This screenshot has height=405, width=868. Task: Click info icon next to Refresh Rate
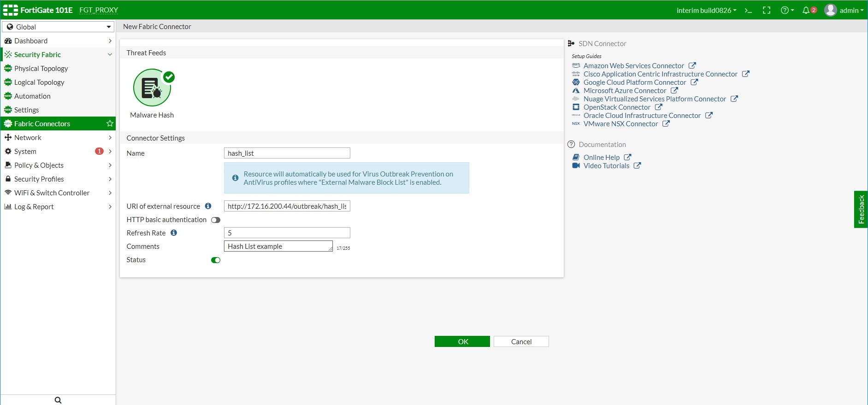click(x=174, y=233)
